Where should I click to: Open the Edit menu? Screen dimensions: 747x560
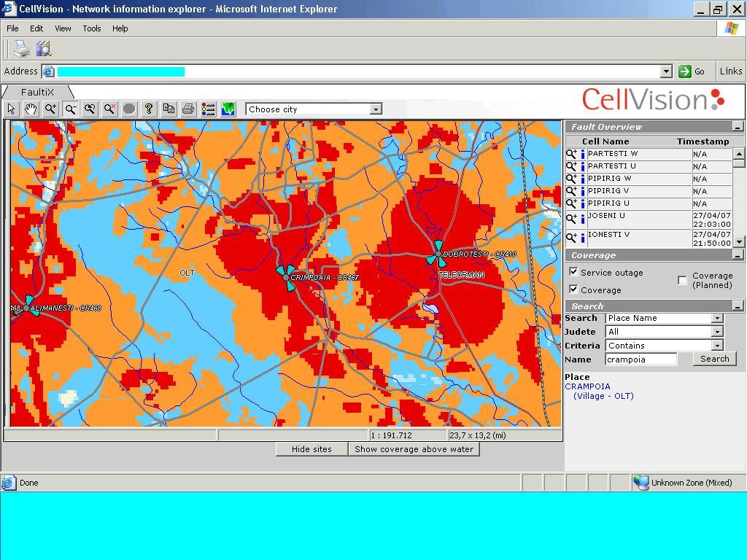coord(36,28)
